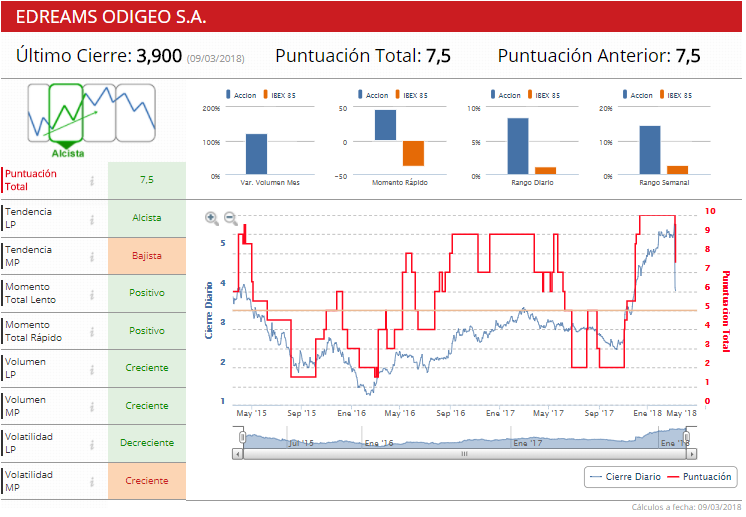Click the Volatilidad MP row label
The width and height of the screenshot is (746, 517).
click(29, 481)
